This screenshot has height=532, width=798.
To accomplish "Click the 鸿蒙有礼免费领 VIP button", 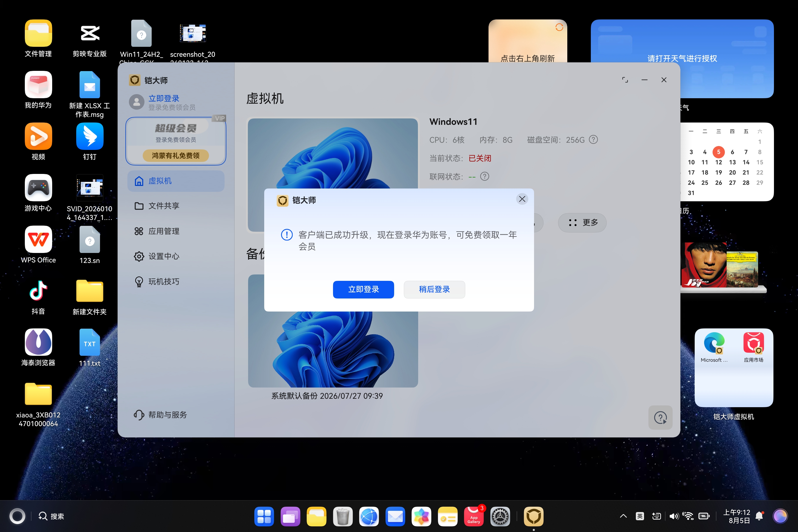I will 176,156.
